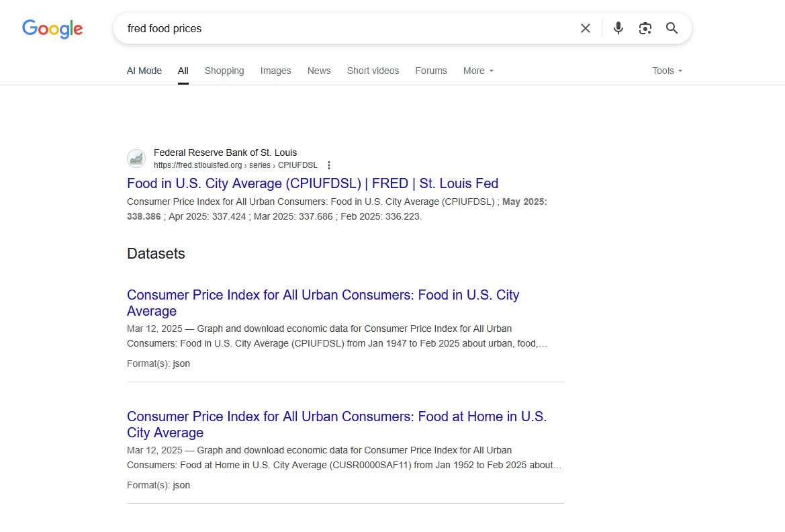Select the All results tab
785x532 pixels.
click(x=183, y=71)
